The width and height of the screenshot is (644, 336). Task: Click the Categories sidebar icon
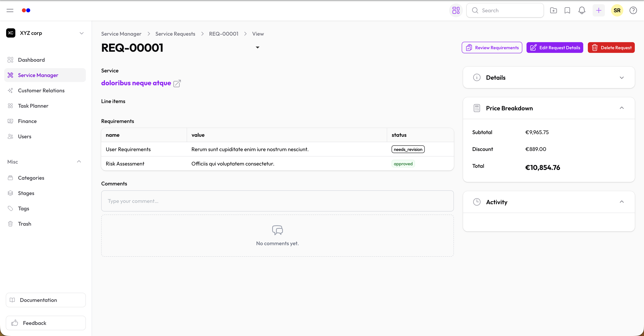pyautogui.click(x=10, y=178)
